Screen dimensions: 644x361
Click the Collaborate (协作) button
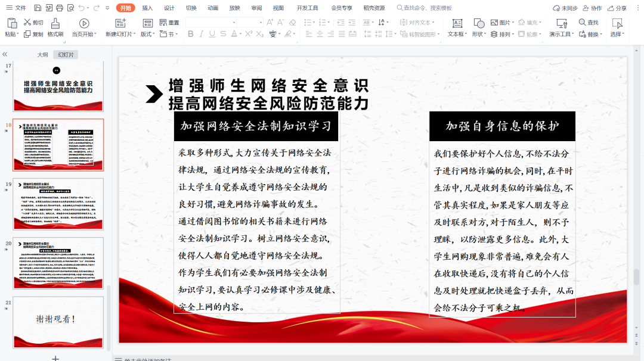point(592,8)
